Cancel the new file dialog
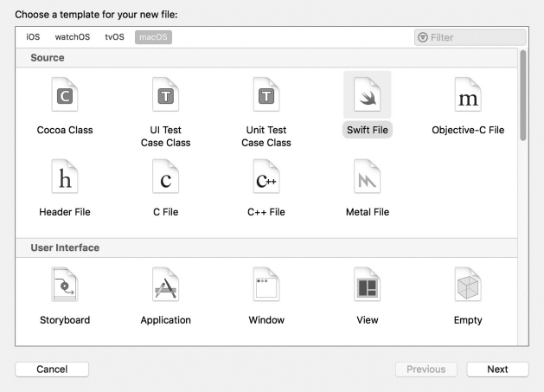 52,370
